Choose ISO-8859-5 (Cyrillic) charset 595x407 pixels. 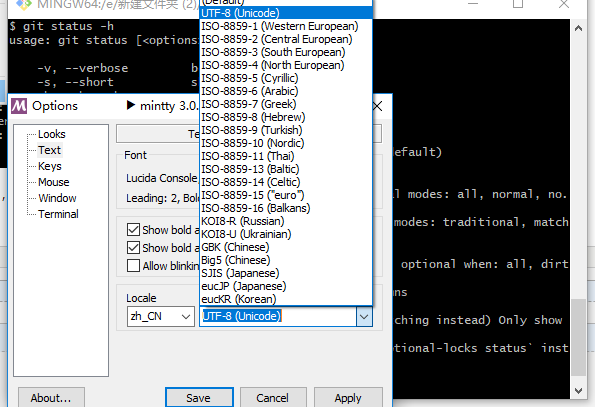coord(286,78)
